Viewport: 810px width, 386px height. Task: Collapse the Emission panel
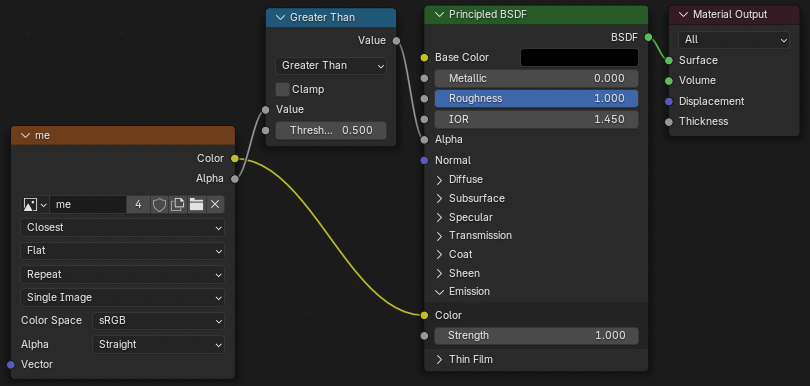point(440,292)
